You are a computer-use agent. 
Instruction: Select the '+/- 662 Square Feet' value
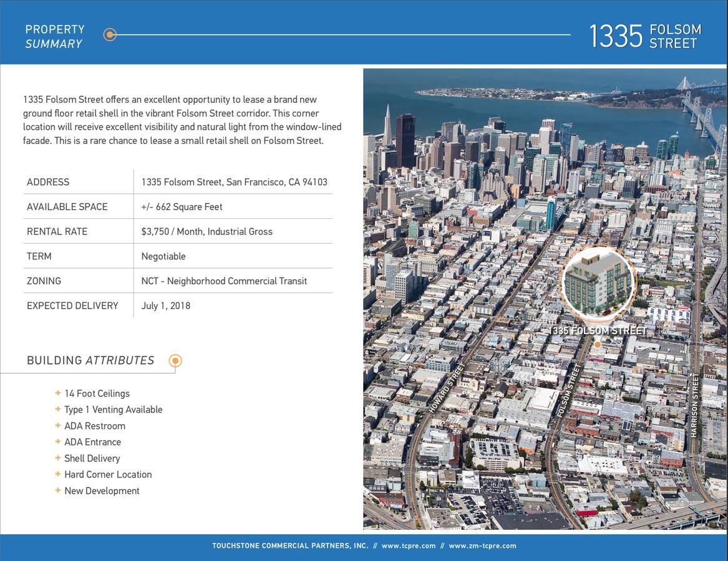182,207
